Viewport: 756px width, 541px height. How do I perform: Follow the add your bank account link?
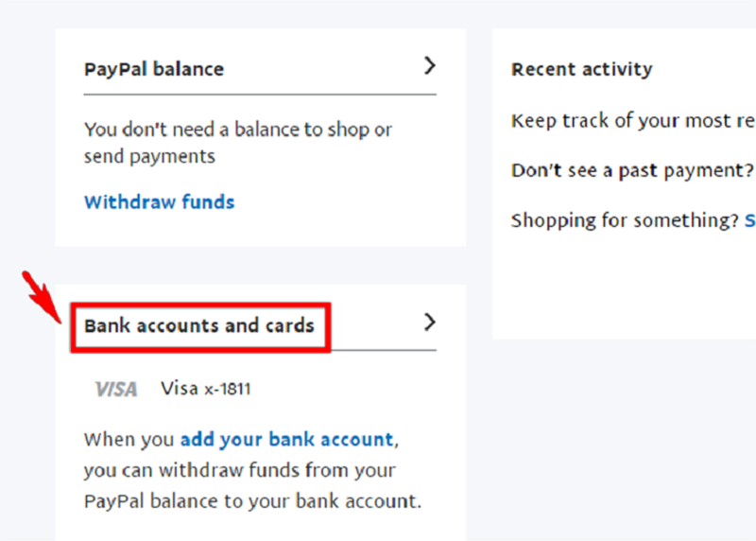pos(287,439)
